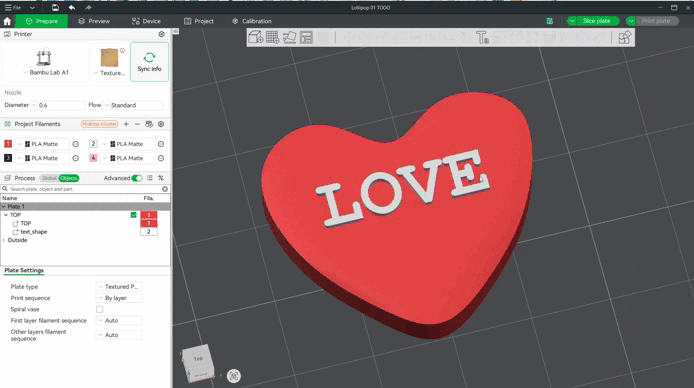Edit filament 1 preset round icon
Viewport: 694px width, 388px height.
[x=76, y=144]
